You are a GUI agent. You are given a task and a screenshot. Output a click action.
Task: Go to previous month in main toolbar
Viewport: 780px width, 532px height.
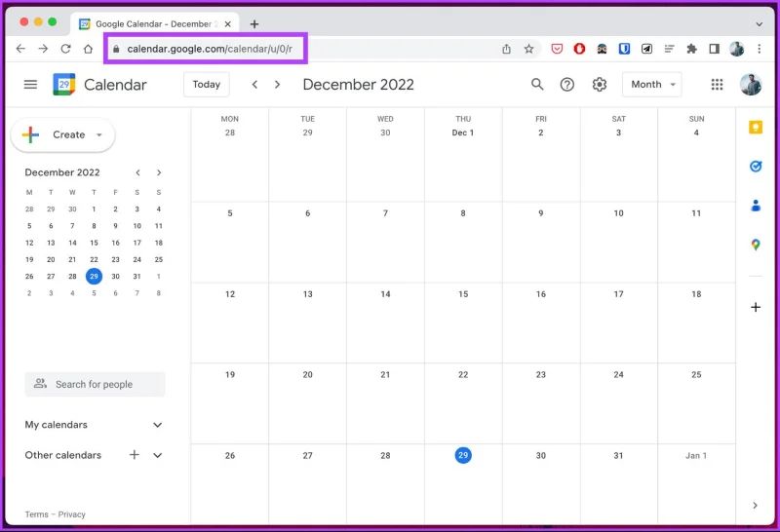pyautogui.click(x=254, y=85)
